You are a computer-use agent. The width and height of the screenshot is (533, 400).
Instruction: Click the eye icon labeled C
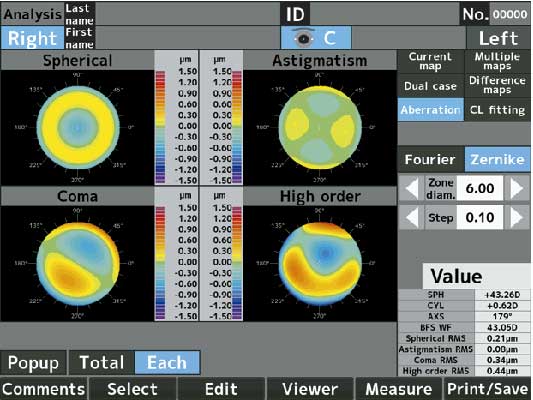click(316, 38)
